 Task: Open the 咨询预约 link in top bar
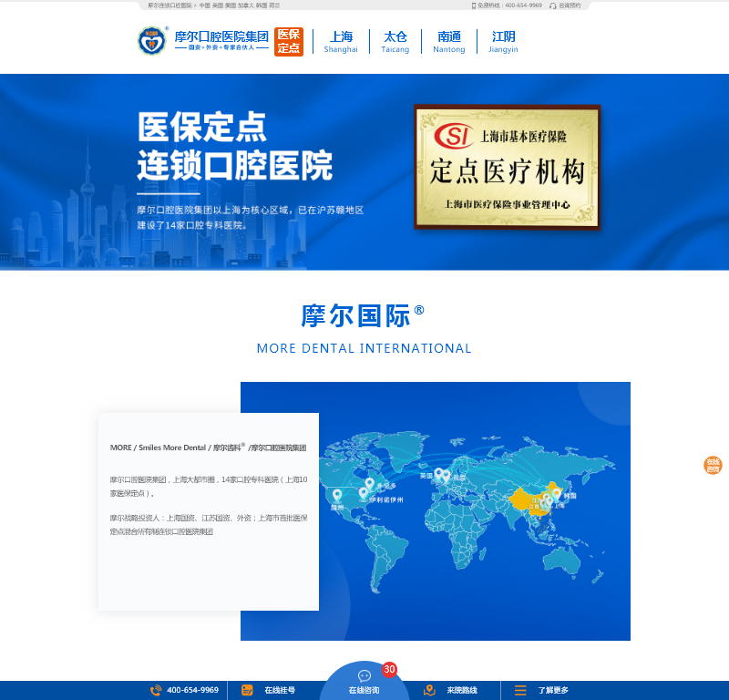pos(570,5)
